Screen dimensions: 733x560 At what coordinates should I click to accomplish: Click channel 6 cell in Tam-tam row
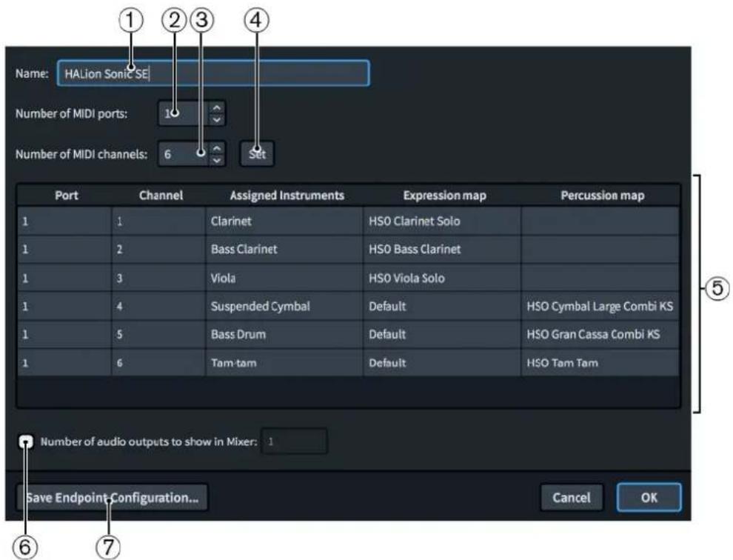[158, 362]
